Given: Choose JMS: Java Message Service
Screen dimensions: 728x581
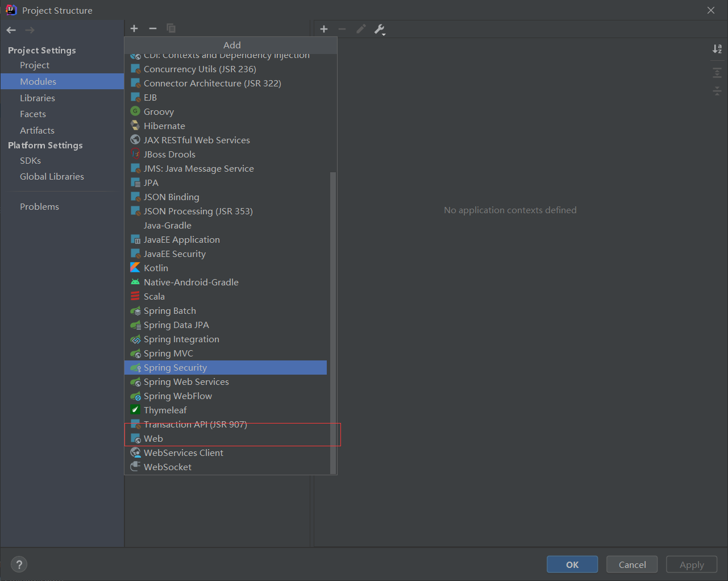Looking at the screenshot, I should tap(226, 168).
